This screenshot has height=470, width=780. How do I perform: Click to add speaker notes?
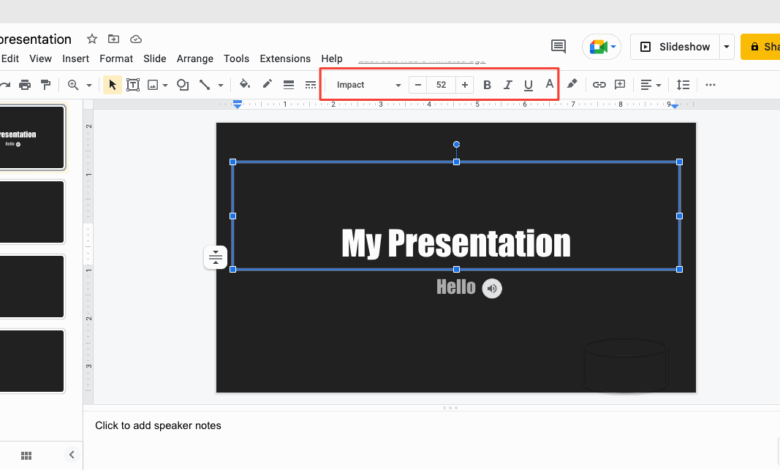[x=158, y=426]
